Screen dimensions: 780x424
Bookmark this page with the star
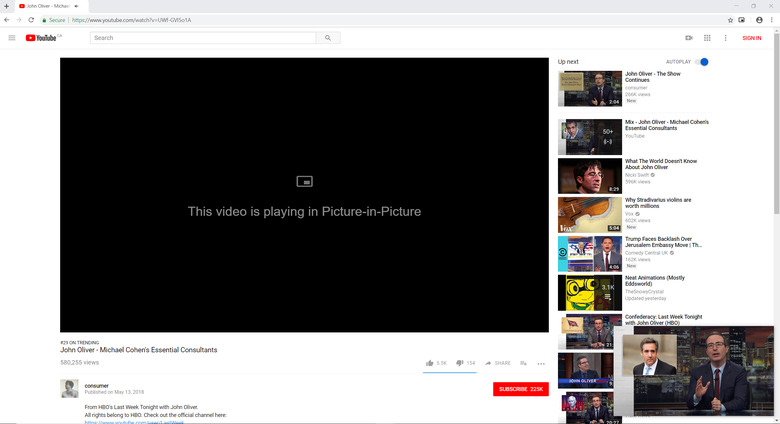pos(730,20)
